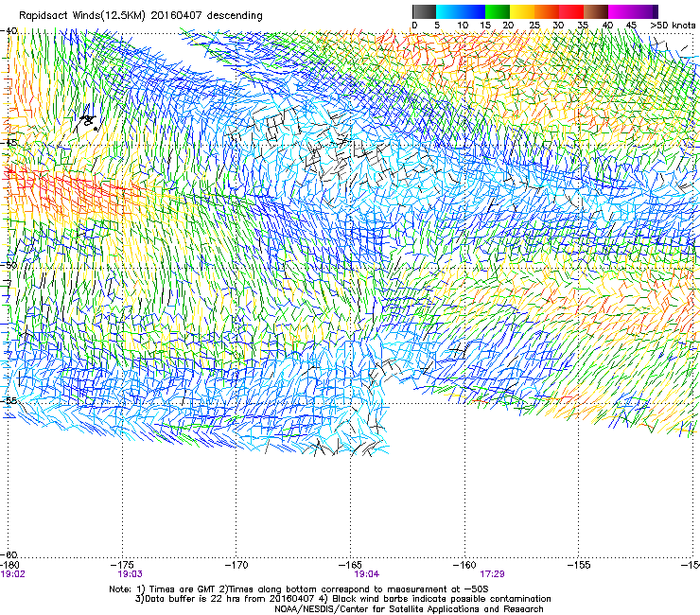Click the magenta-purple 40-50 knots legend swatch

(x=633, y=11)
